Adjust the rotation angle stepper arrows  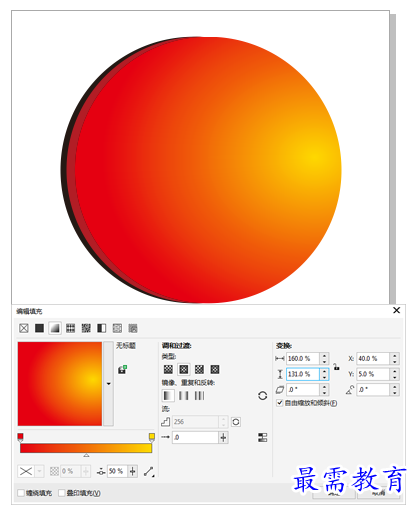click(394, 389)
